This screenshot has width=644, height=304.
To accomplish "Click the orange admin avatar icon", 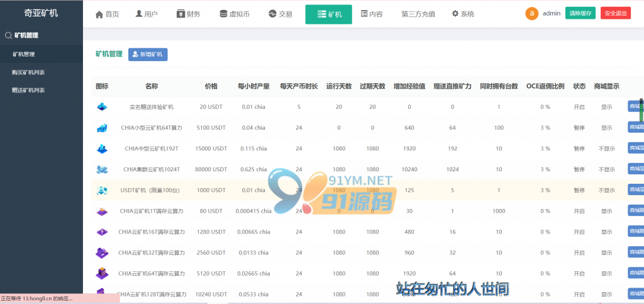I will click(532, 14).
